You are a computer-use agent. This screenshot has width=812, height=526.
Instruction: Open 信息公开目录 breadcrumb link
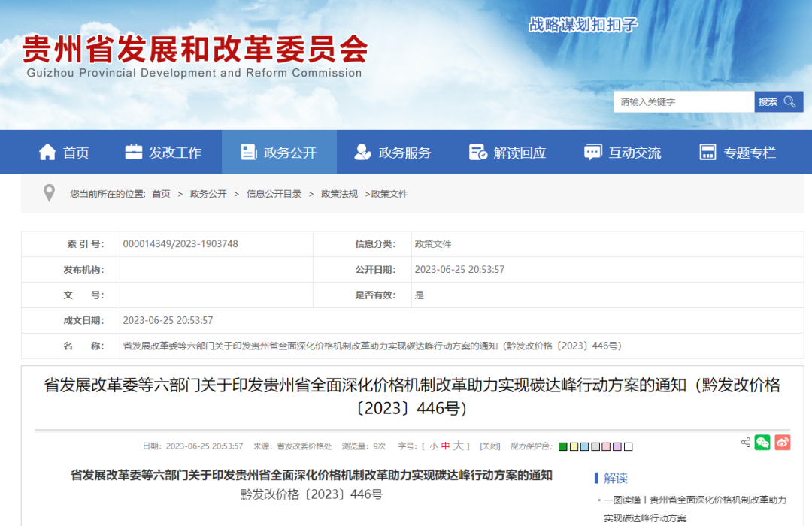tap(274, 194)
